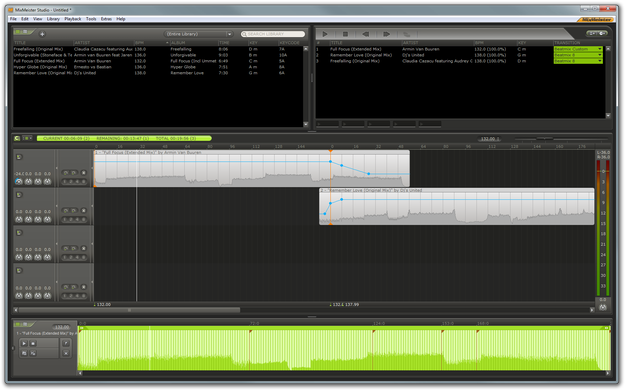Add music with the plus icon in library

click(42, 34)
